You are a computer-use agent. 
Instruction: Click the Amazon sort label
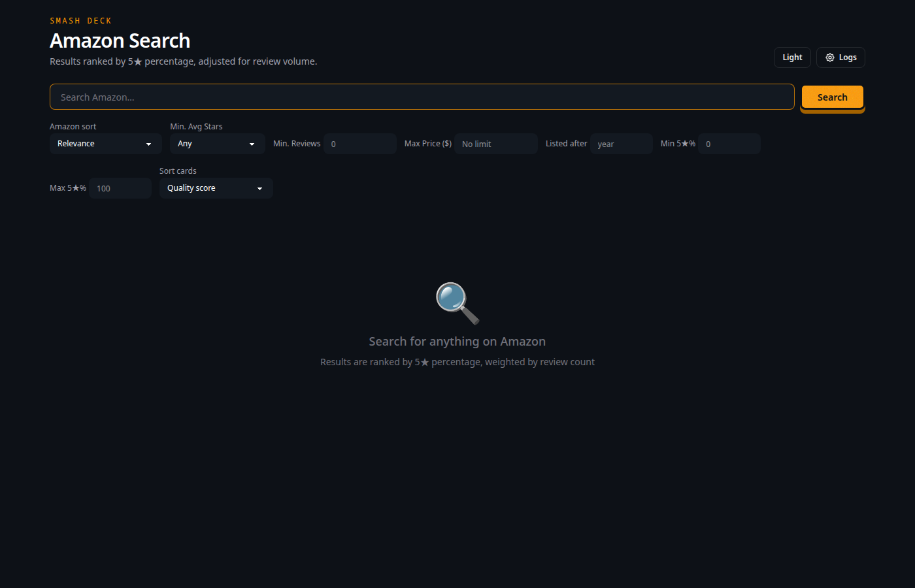(73, 127)
